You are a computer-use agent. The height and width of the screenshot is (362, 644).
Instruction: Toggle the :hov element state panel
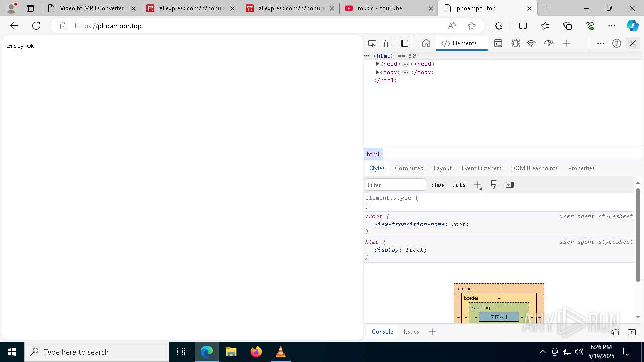tap(438, 185)
